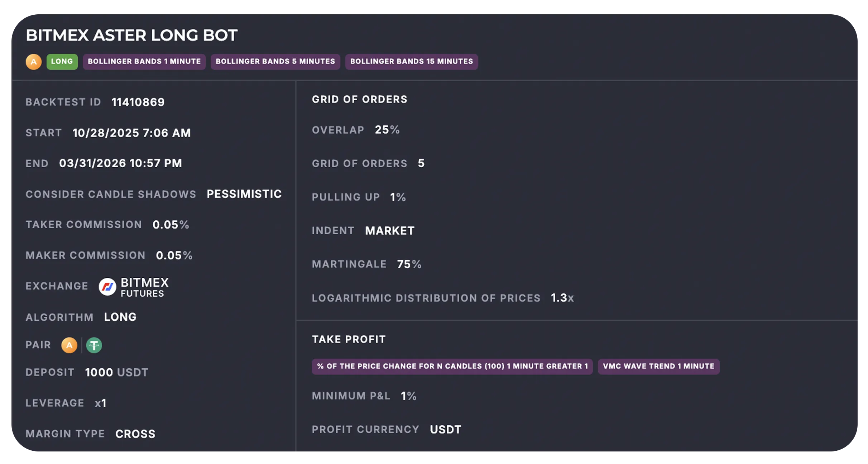Click the Deposit 1000 USDT field

(x=116, y=372)
